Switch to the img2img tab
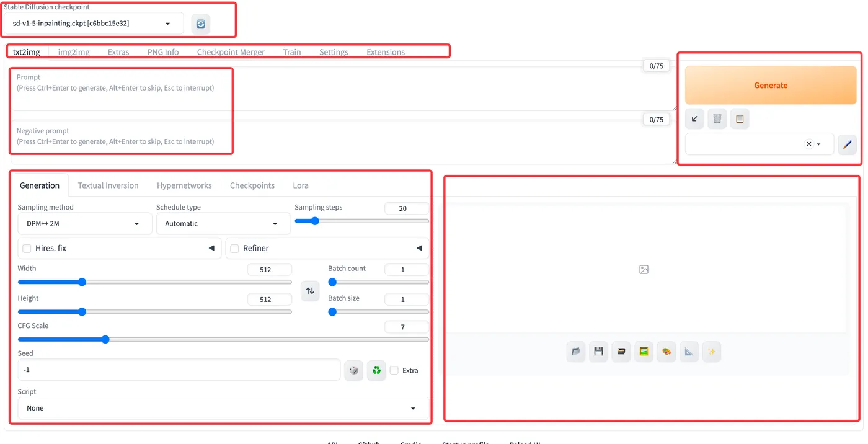The image size is (868, 444). [73, 52]
